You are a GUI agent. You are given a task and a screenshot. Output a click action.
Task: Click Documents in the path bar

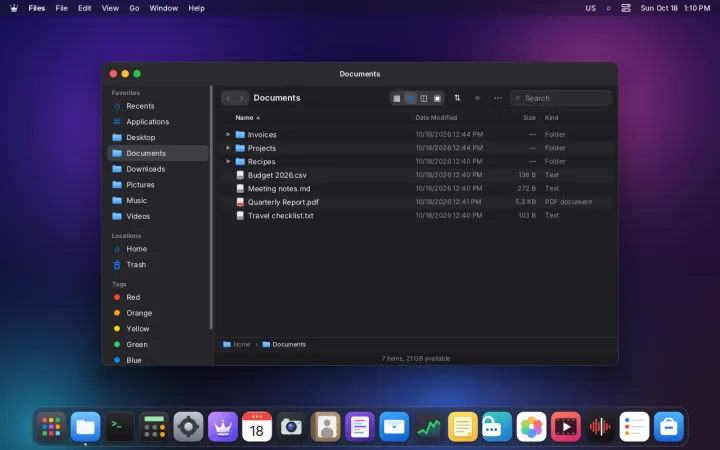coord(284,344)
